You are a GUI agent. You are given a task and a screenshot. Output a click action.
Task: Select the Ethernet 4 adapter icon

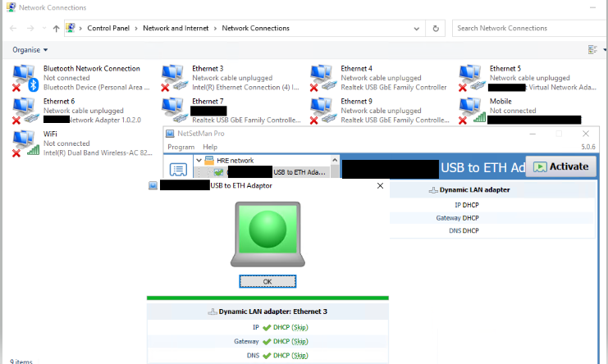(322, 78)
